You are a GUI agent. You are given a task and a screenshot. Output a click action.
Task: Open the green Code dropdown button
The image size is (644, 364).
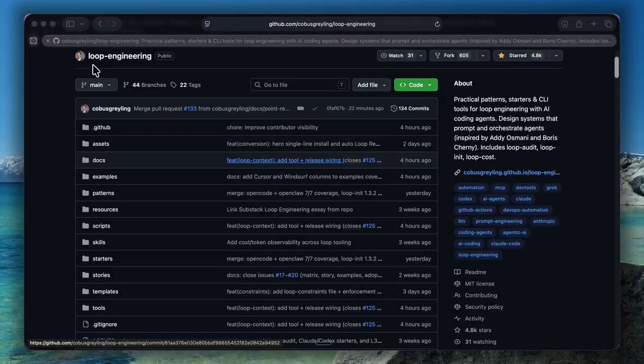(x=416, y=85)
